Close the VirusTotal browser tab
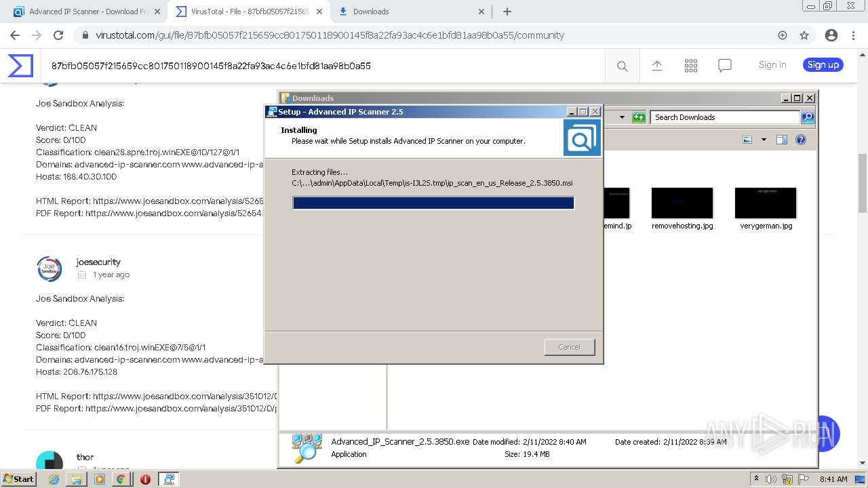 pyautogui.click(x=320, y=12)
